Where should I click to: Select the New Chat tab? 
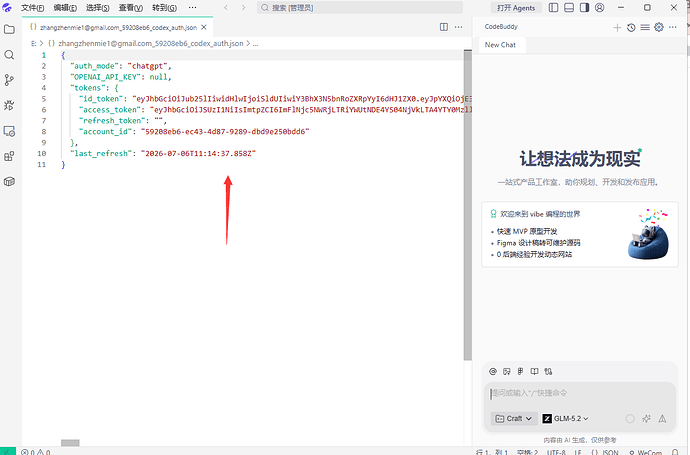[500, 45]
